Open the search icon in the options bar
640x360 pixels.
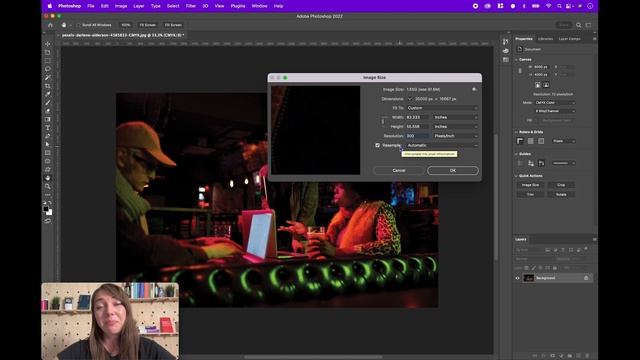point(578,25)
